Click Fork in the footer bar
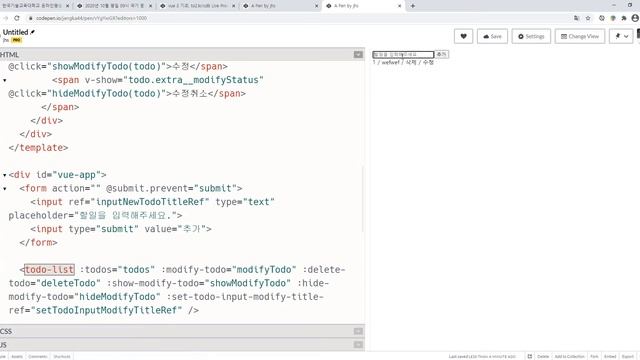Screen dimensions: 640x360 [x=594, y=356]
